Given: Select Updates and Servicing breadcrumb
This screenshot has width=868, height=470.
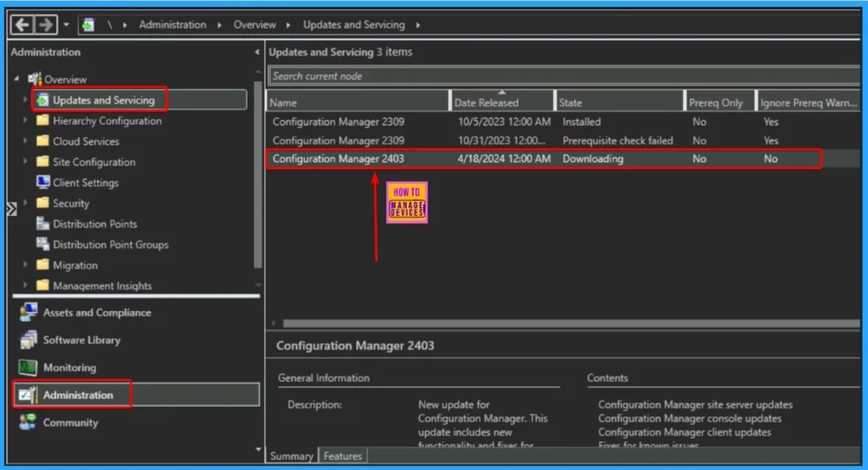Looking at the screenshot, I should tap(353, 25).
